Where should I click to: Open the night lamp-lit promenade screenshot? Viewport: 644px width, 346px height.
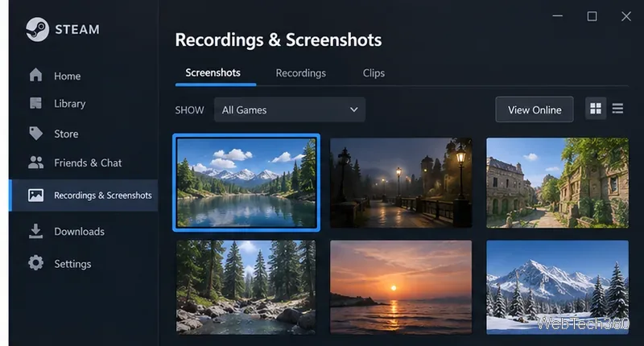tap(401, 183)
